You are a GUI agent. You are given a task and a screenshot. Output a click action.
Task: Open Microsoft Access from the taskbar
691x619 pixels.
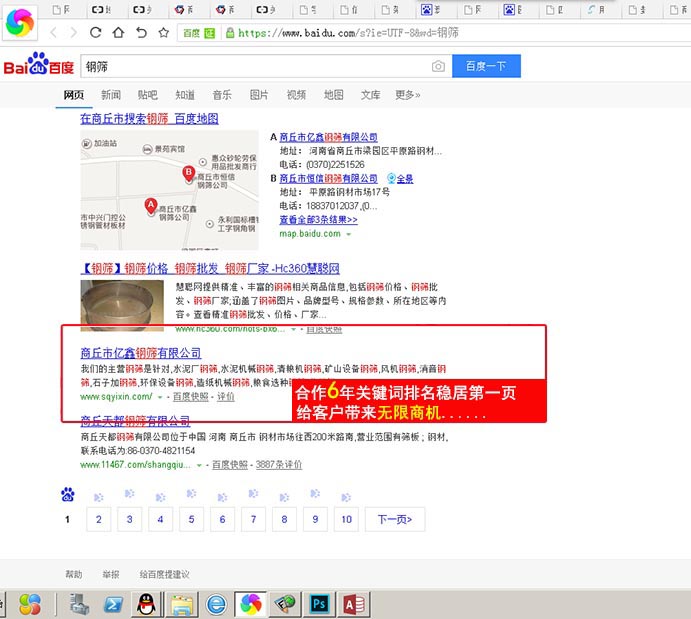(353, 604)
